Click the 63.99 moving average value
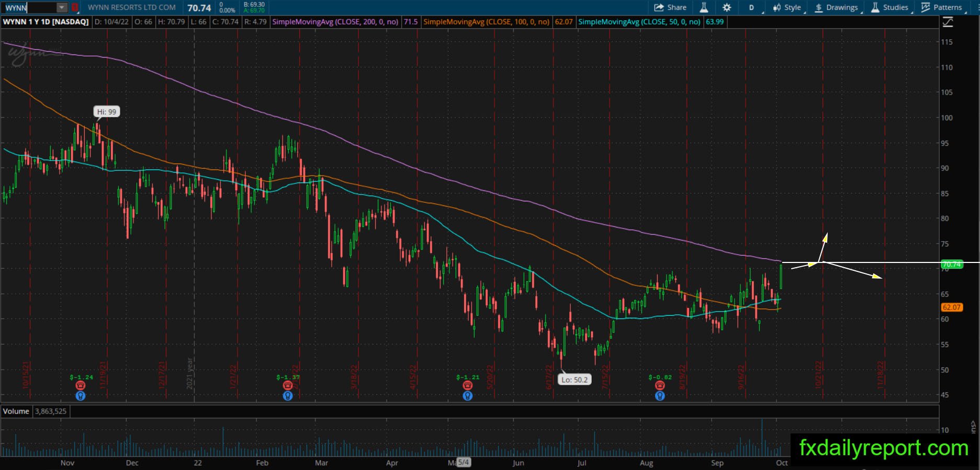 pyautogui.click(x=715, y=22)
